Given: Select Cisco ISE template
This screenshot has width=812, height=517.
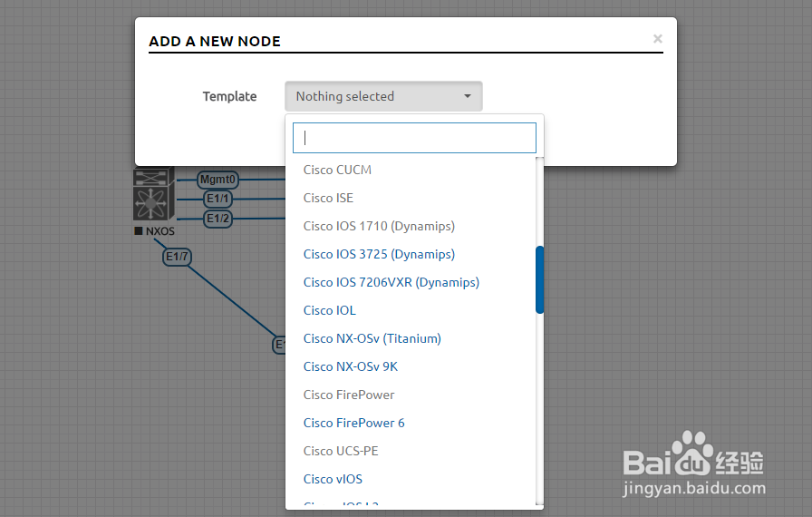Looking at the screenshot, I should [x=328, y=198].
